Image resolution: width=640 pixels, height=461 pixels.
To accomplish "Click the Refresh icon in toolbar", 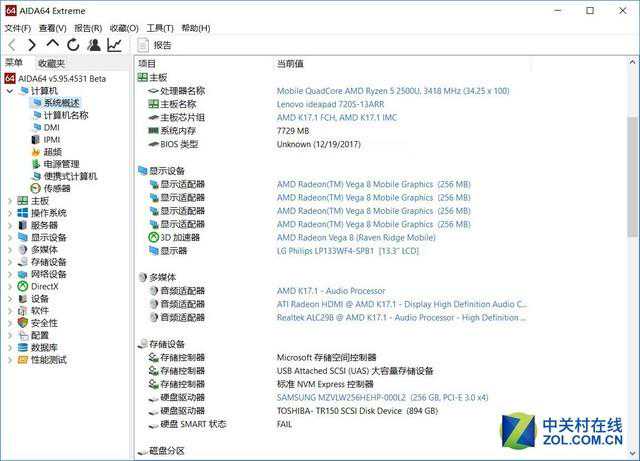I will click(x=73, y=45).
